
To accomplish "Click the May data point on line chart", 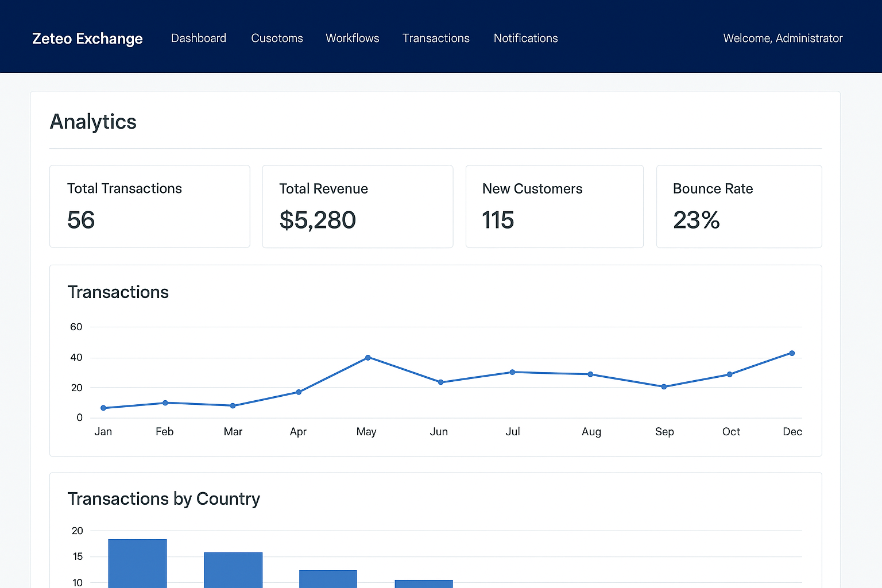I will click(368, 358).
